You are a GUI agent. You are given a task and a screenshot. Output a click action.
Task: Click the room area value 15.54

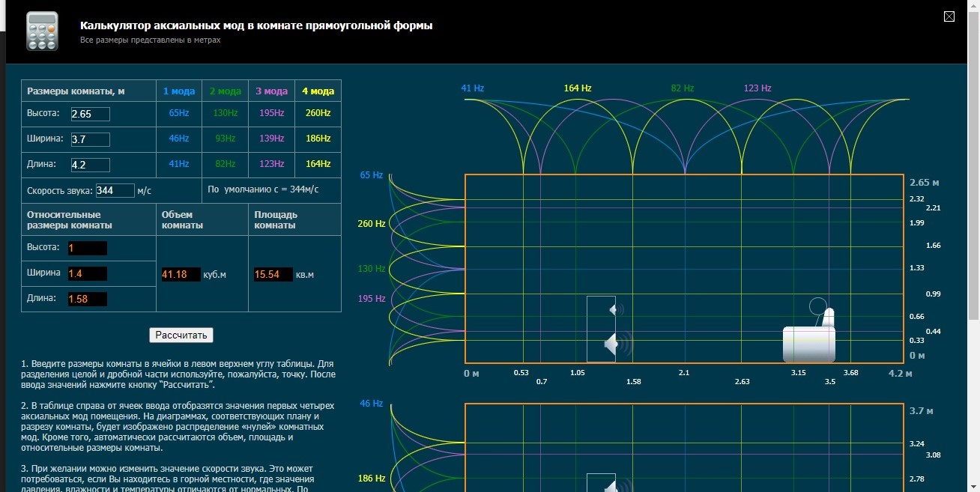(x=273, y=275)
